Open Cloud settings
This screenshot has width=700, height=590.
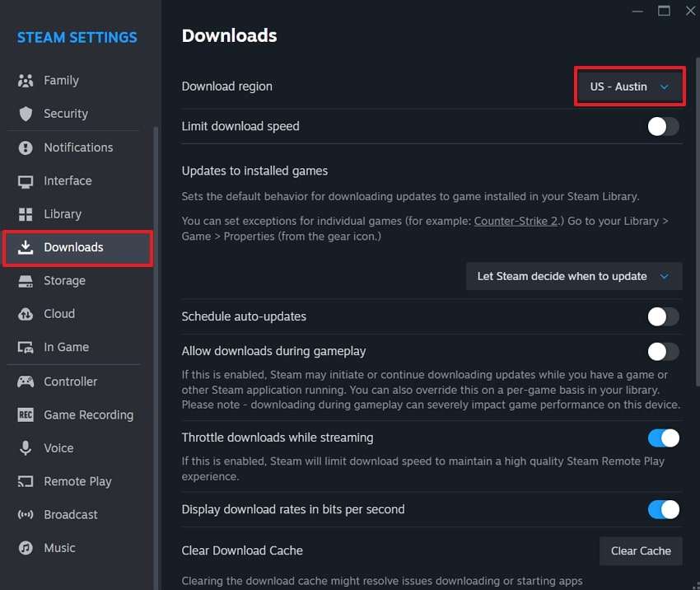pyautogui.click(x=78, y=314)
